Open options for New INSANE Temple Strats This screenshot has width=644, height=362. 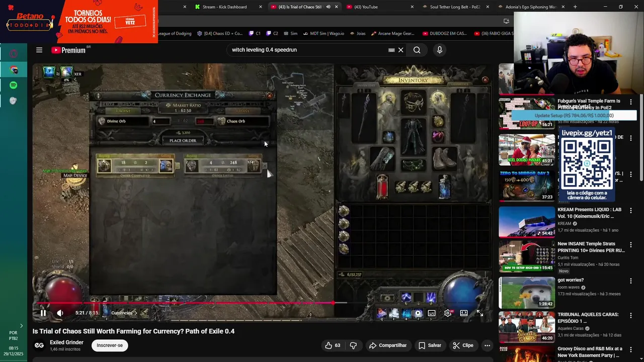631,245
